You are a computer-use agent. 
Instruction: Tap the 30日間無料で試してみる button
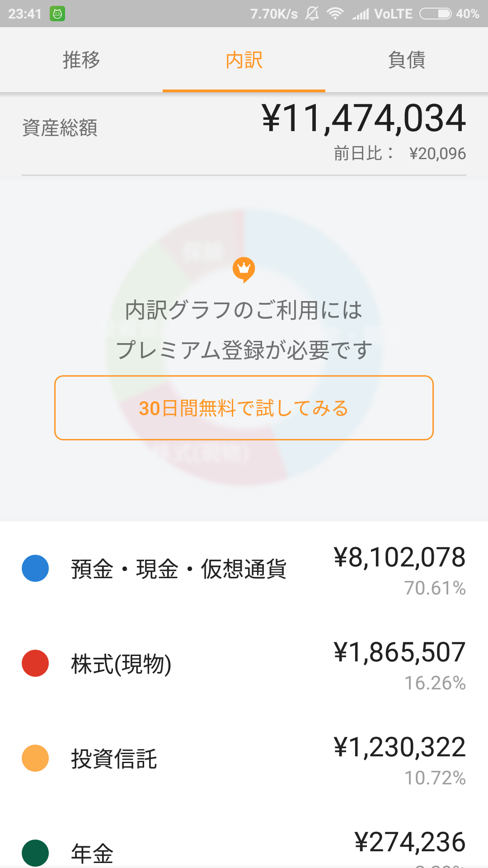click(244, 408)
